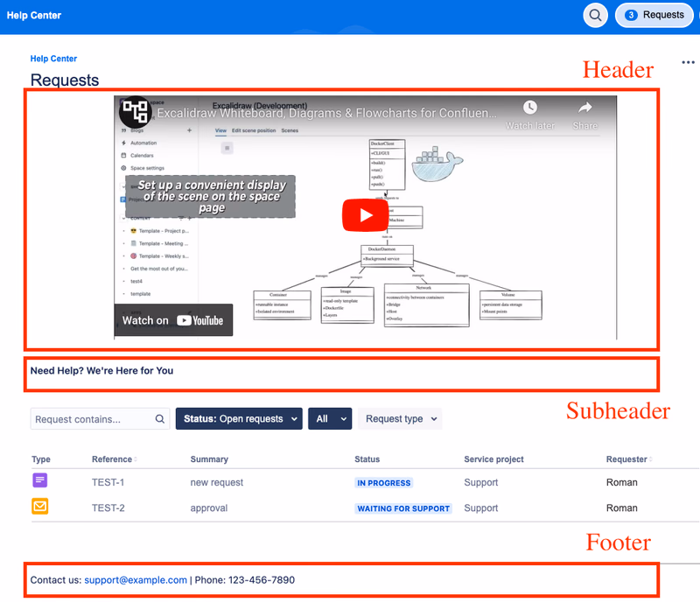Viewport: 700px width, 602px height.
Task: Click the search icon in request filter
Action: click(160, 419)
